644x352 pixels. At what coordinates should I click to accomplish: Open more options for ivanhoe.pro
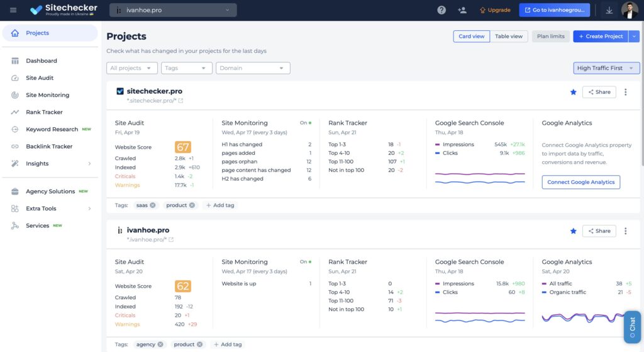(x=626, y=231)
